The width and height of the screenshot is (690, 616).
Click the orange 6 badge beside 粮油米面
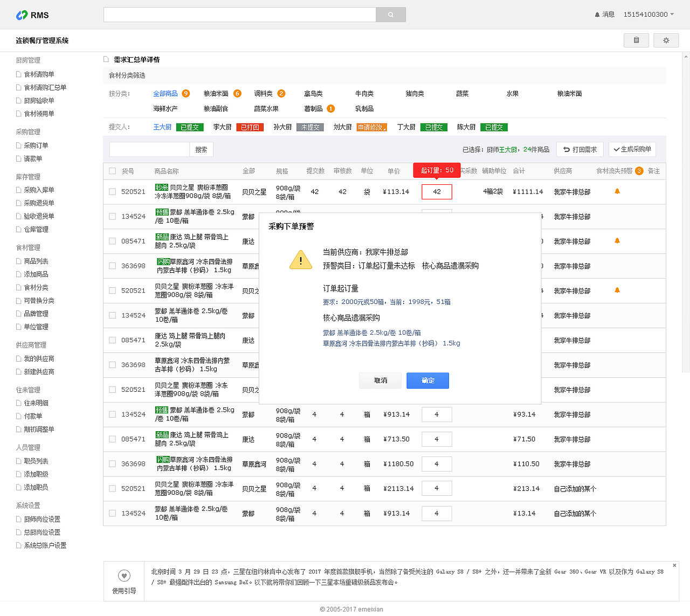pyautogui.click(x=237, y=93)
